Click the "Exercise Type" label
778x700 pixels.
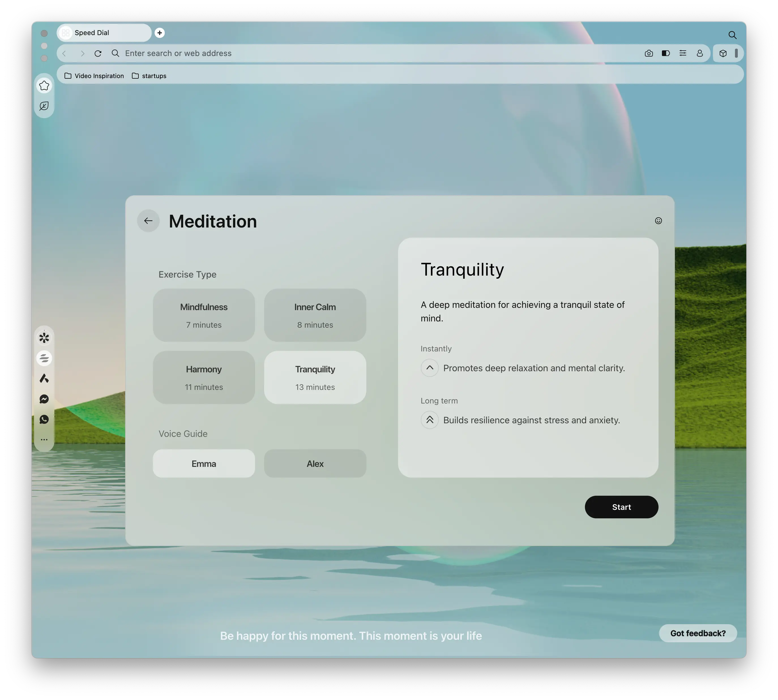[187, 275]
